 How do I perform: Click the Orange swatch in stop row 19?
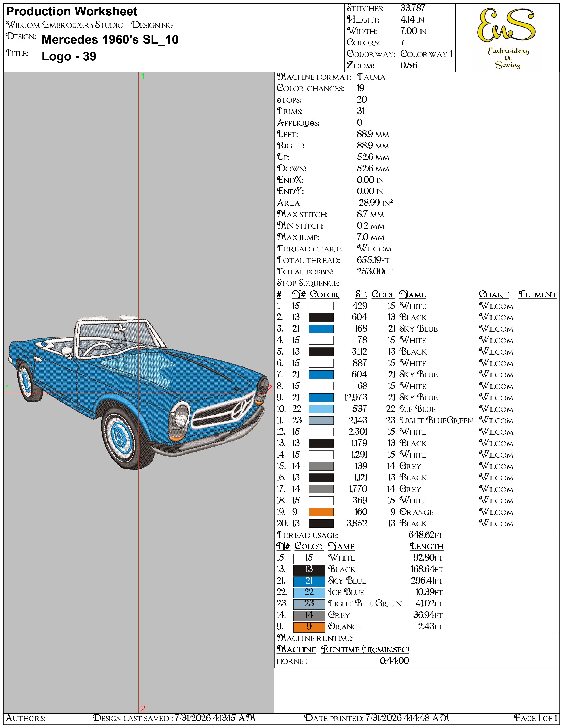(321, 512)
